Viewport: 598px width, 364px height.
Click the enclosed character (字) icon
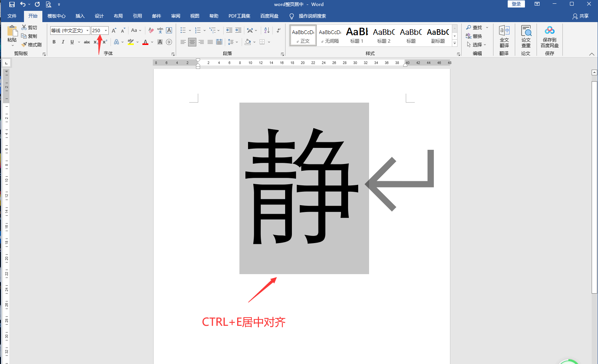[x=169, y=42]
